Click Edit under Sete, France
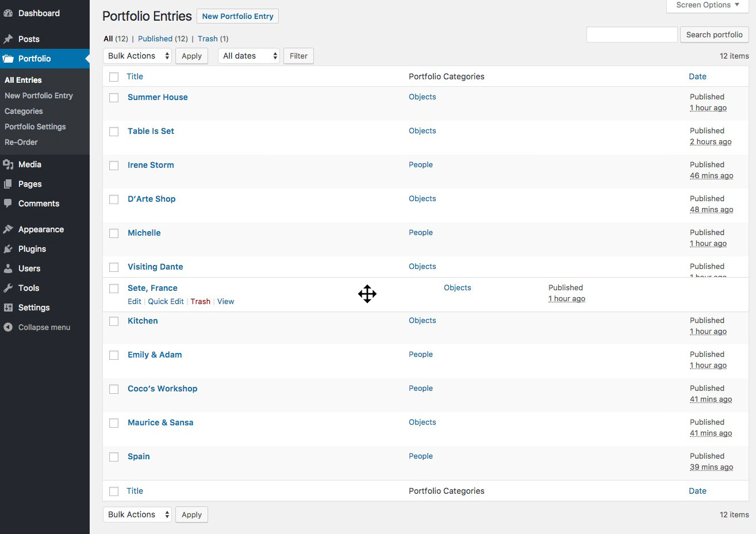 (x=134, y=301)
